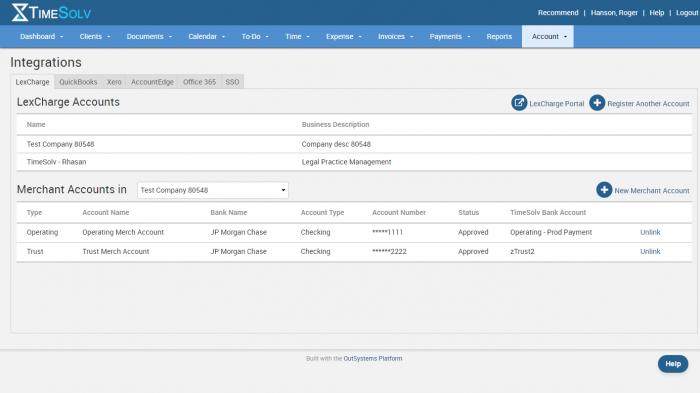Expand the Time menu
700x393 pixels.
[x=297, y=37]
